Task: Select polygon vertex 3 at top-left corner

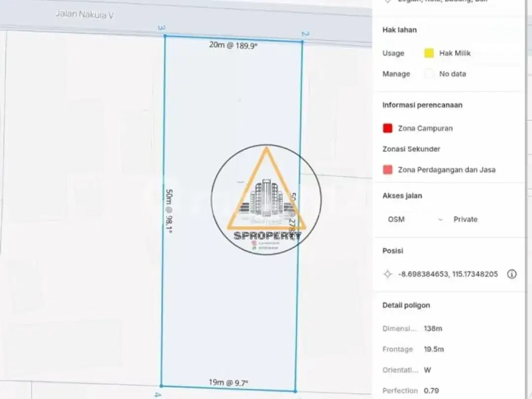Action: click(165, 35)
